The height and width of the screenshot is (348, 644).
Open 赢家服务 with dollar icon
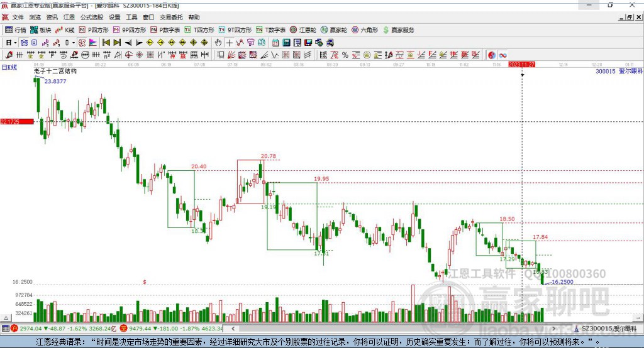[398, 30]
